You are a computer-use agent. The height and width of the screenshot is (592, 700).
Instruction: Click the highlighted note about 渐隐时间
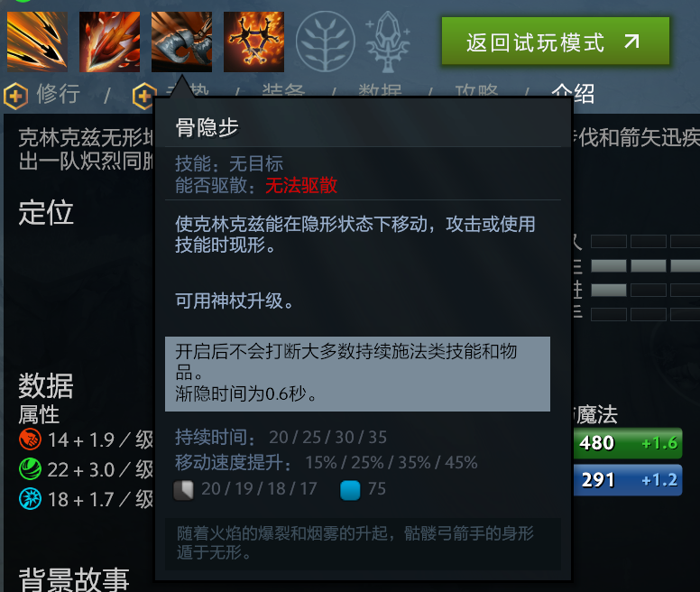357,374
